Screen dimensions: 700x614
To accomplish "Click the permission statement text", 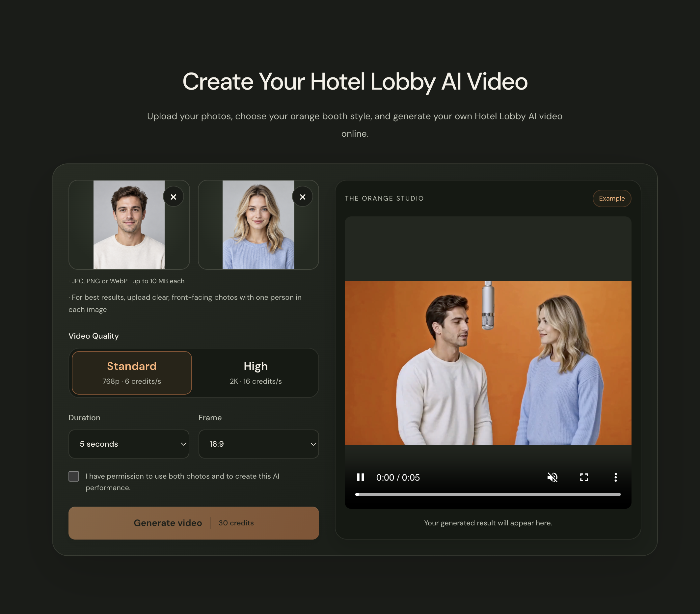I will point(182,482).
